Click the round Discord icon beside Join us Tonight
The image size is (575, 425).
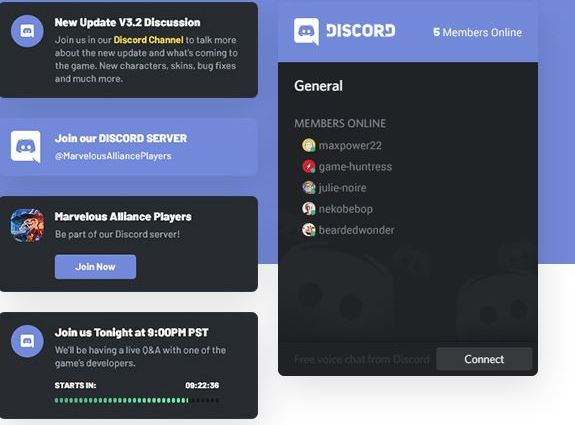click(27, 341)
